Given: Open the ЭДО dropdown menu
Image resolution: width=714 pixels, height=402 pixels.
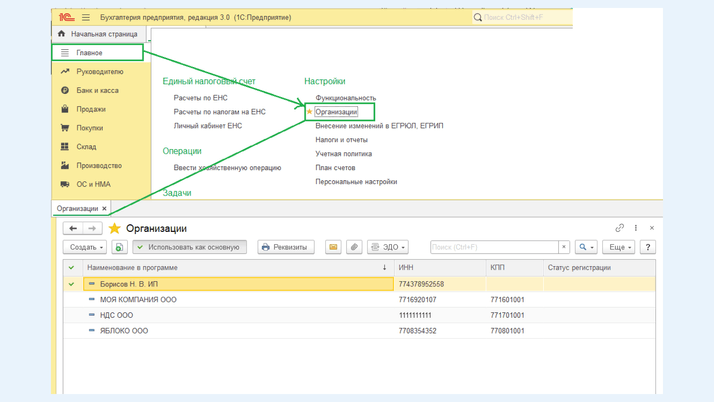Looking at the screenshot, I should [388, 247].
